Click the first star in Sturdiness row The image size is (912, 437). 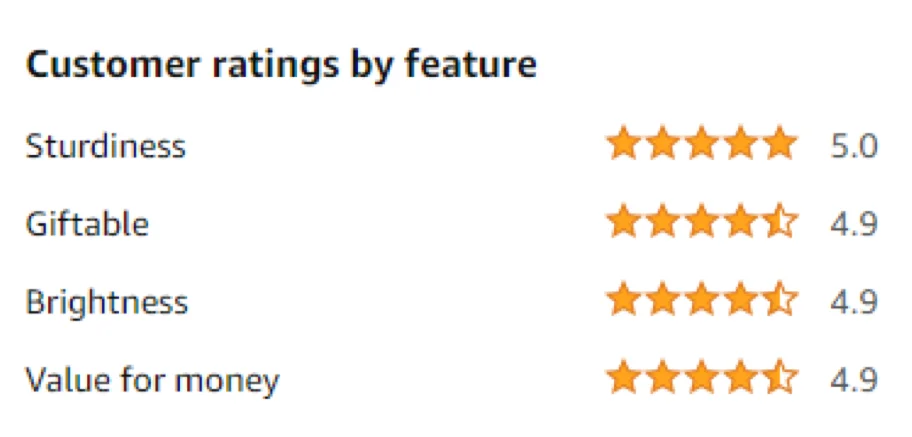point(624,145)
